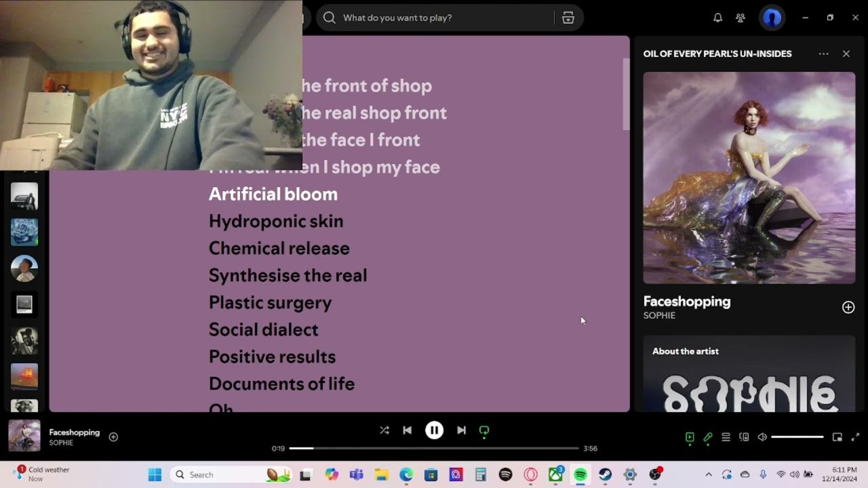Screen dimensions: 868x488
Task: Close the Now Playing side panel
Action: [x=846, y=54]
